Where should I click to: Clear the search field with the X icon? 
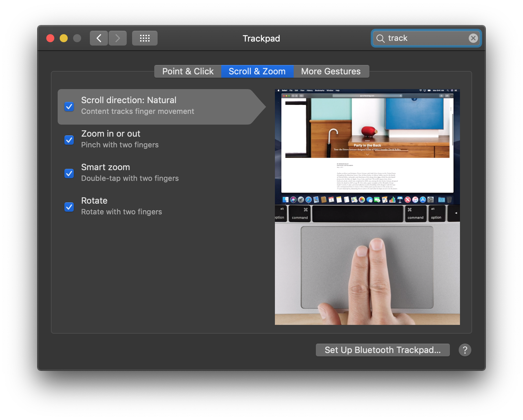pyautogui.click(x=473, y=38)
